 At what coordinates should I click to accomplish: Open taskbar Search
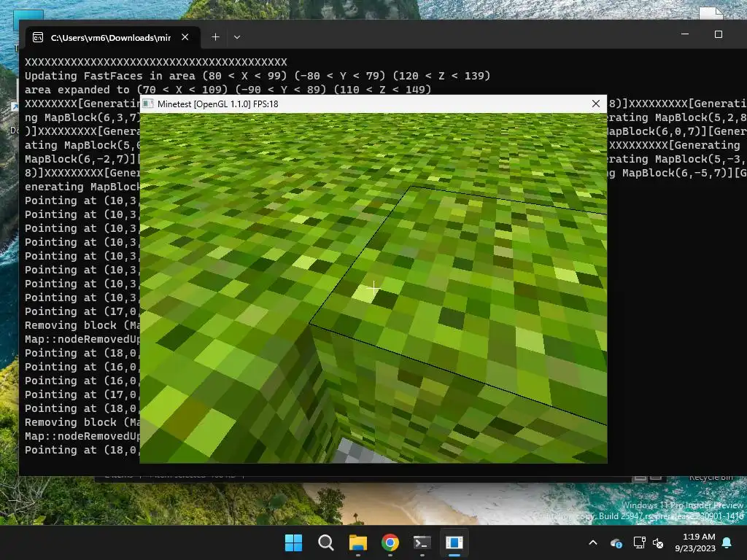(326, 542)
